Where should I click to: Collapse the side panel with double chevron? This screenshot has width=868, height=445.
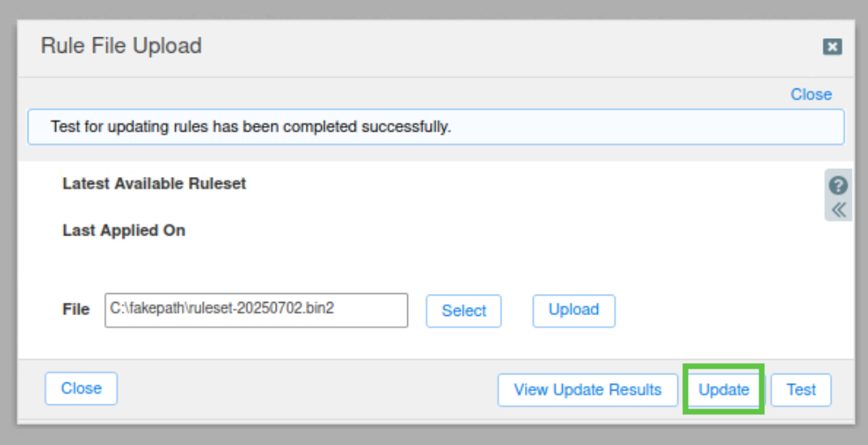tap(838, 210)
